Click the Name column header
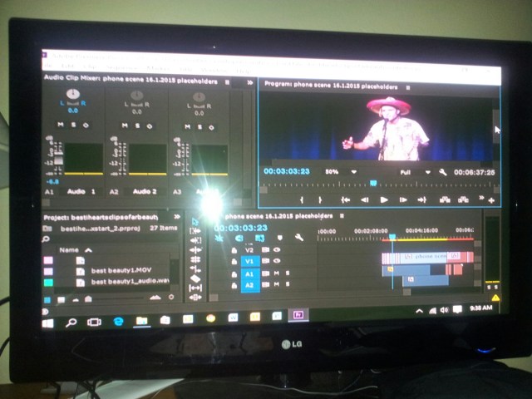The height and width of the screenshot is (399, 532). [x=69, y=249]
